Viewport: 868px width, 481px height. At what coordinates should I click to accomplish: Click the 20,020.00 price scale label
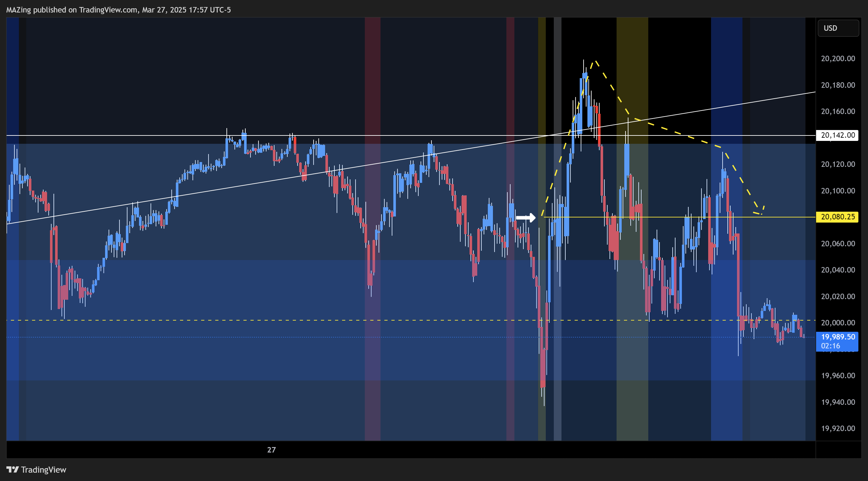[x=838, y=297]
